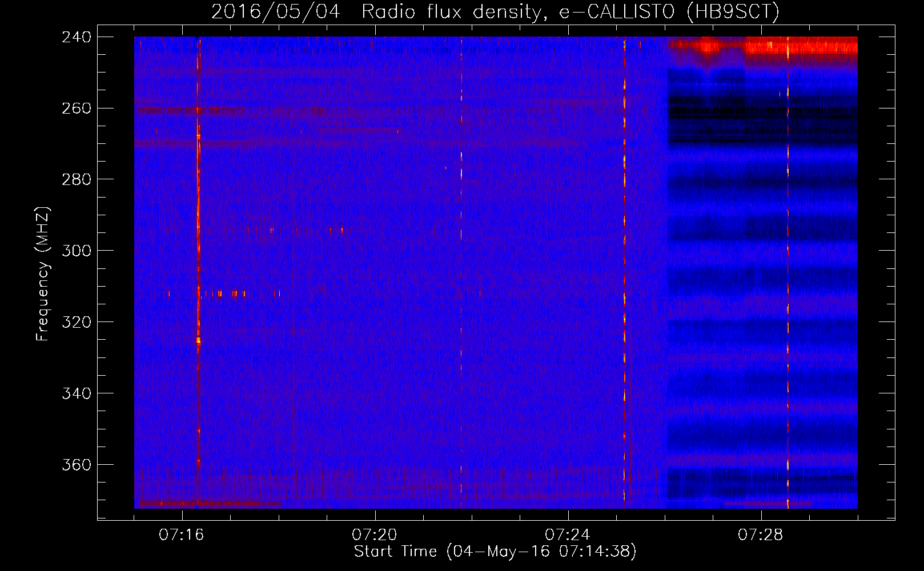924x571 pixels.
Task: Click the 'Start Time (04-May-16 07:14:38)' label
Action: pyautogui.click(x=495, y=552)
